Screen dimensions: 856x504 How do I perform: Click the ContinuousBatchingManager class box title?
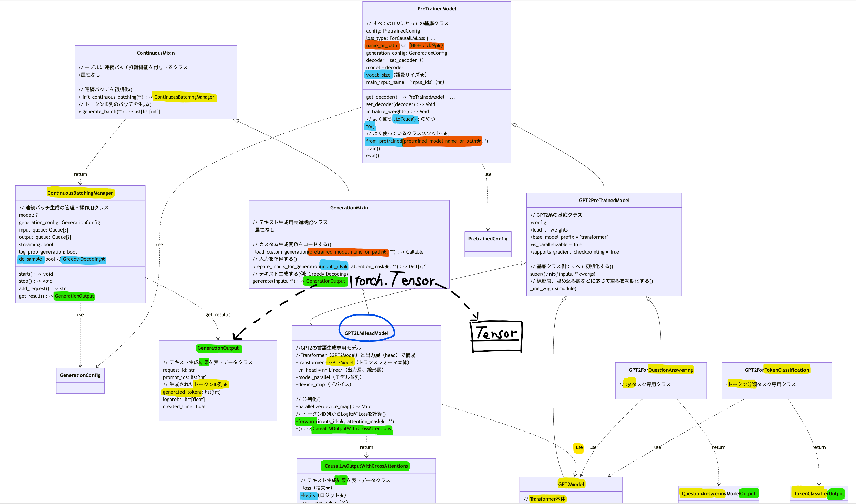point(80,193)
